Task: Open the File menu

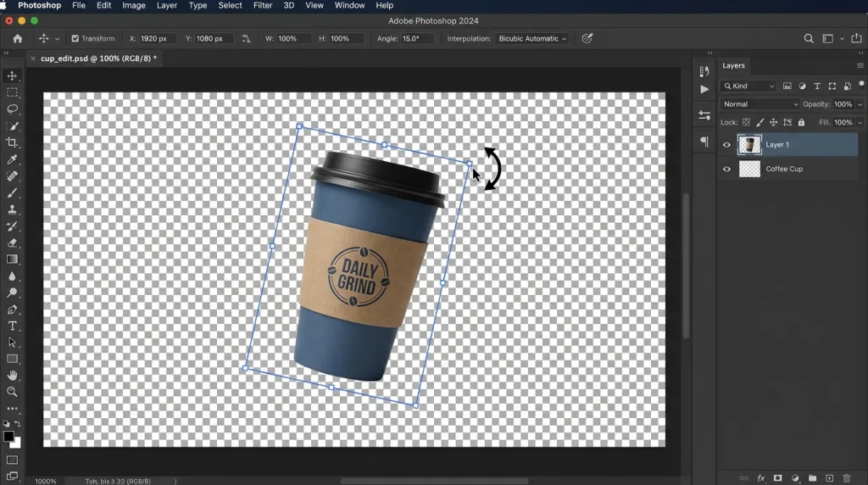Action: coord(79,6)
